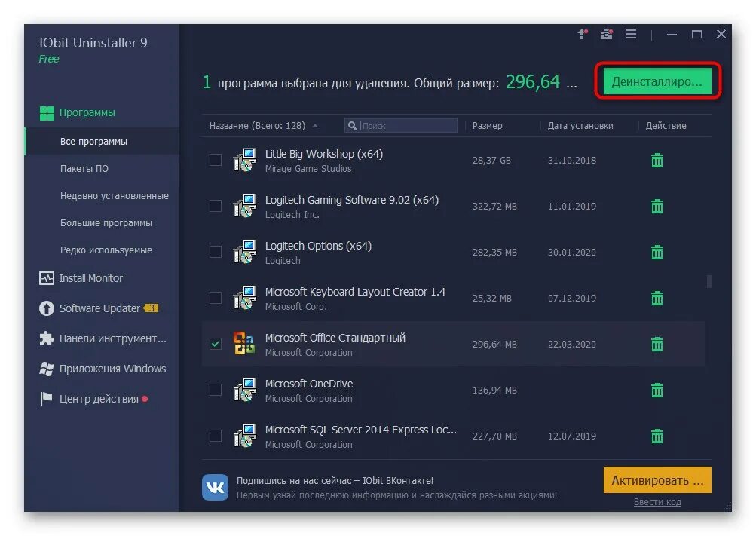Click the Install Monitor waveform icon
The width and height of the screenshot is (756, 536).
point(46,278)
